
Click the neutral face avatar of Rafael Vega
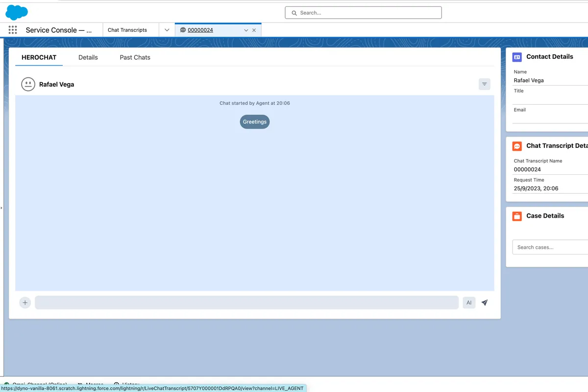pyautogui.click(x=28, y=84)
